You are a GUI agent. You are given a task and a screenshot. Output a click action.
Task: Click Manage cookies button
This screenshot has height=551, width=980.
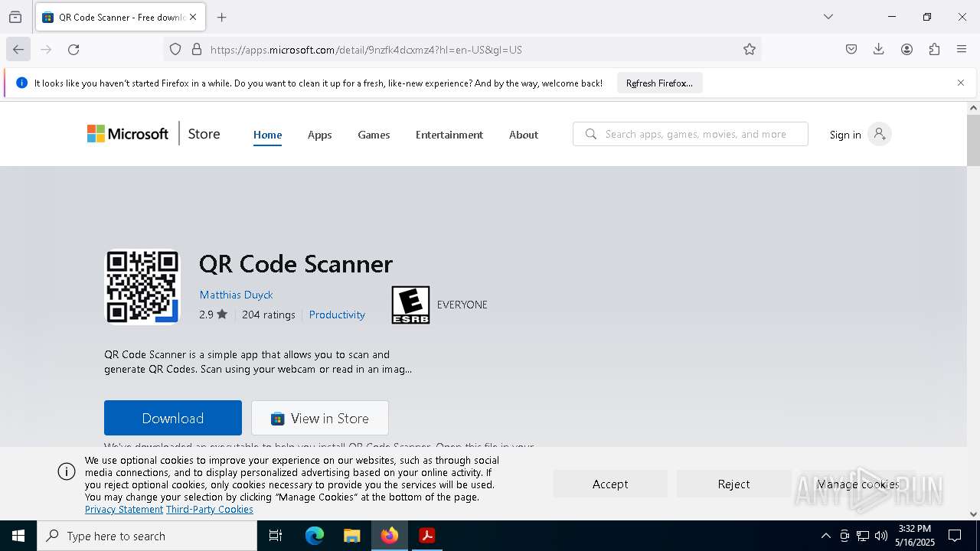[x=857, y=484]
